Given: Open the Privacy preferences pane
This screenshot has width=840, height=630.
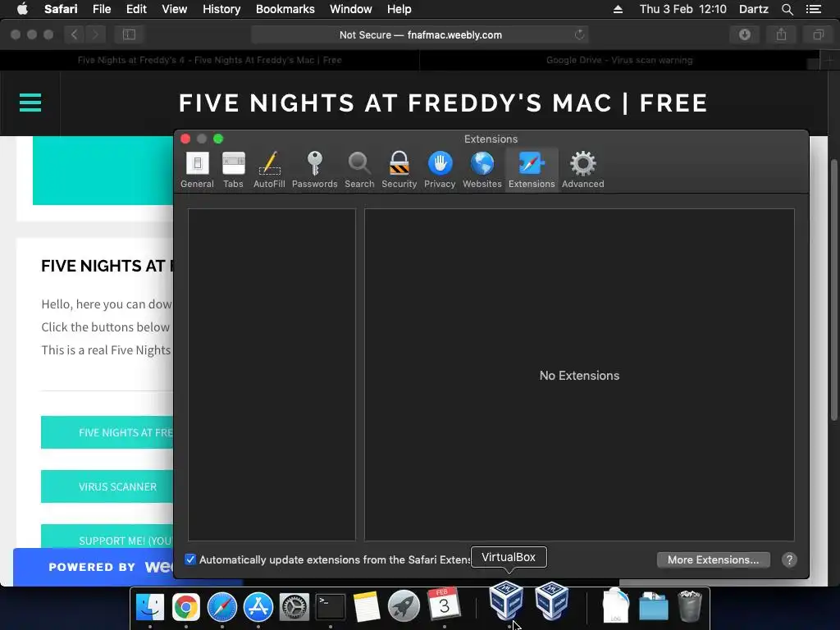Looking at the screenshot, I should coord(440,170).
